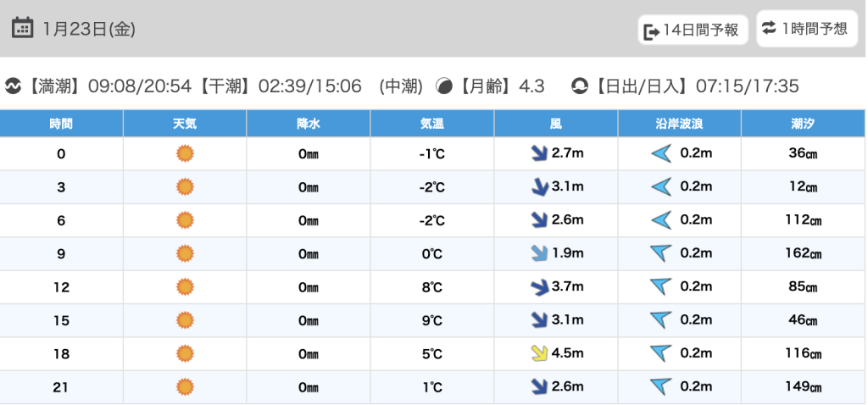Select the 時間 column header
Image resolution: width=868 pixels, height=405 pixels.
[61, 124]
